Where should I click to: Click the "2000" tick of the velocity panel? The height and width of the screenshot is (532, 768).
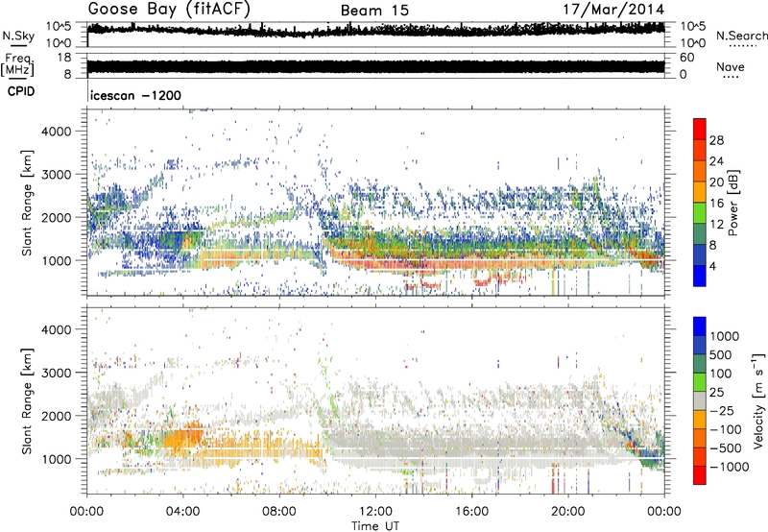click(57, 416)
